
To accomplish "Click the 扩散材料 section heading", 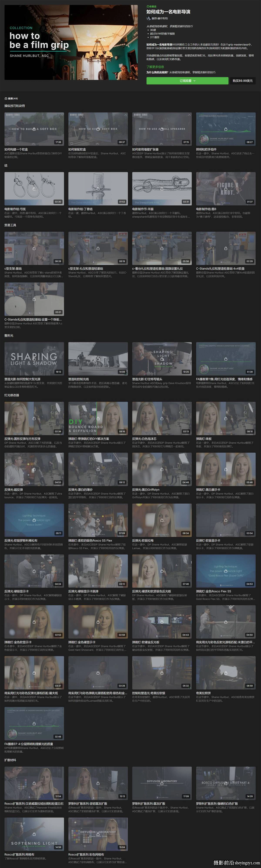I will point(10,760).
